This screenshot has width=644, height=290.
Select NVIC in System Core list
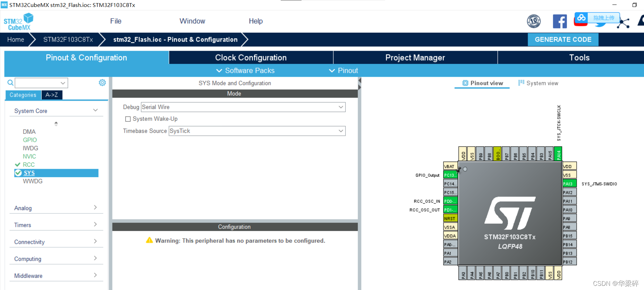[x=29, y=157]
